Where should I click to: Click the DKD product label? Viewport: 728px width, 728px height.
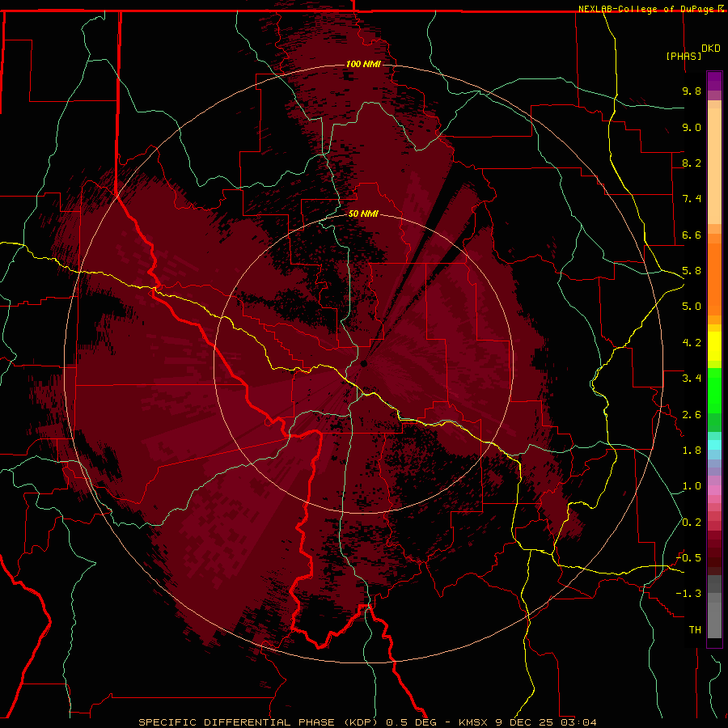coord(711,49)
